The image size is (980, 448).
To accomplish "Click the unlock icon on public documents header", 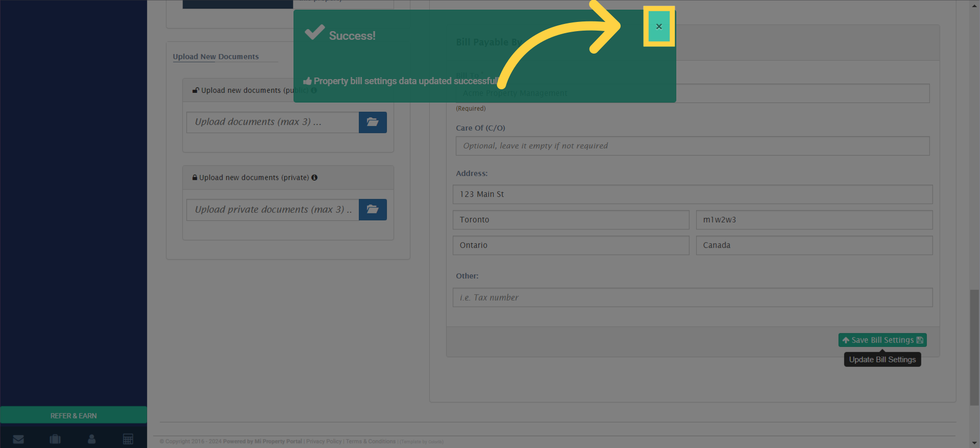I will point(195,90).
